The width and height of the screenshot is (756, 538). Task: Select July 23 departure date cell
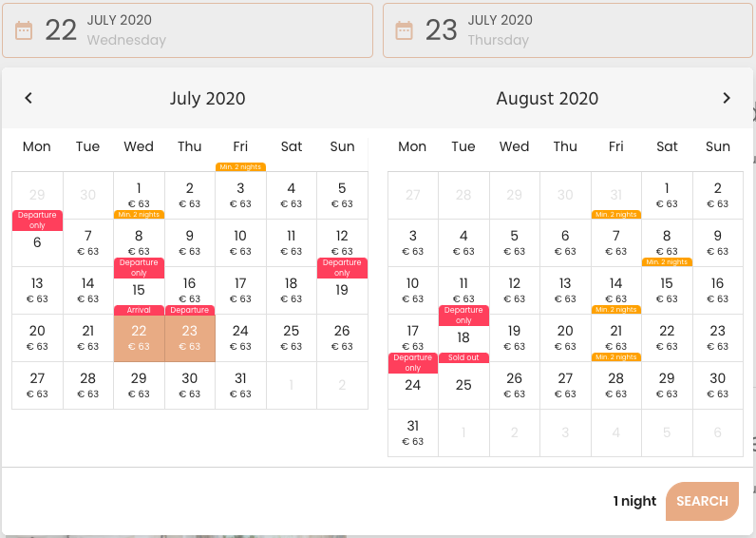[190, 337]
